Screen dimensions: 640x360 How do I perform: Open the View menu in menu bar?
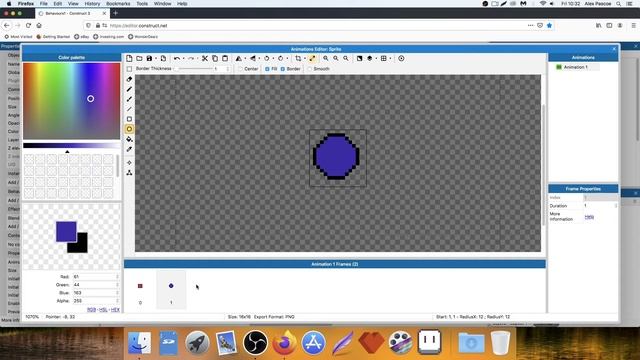(x=73, y=4)
